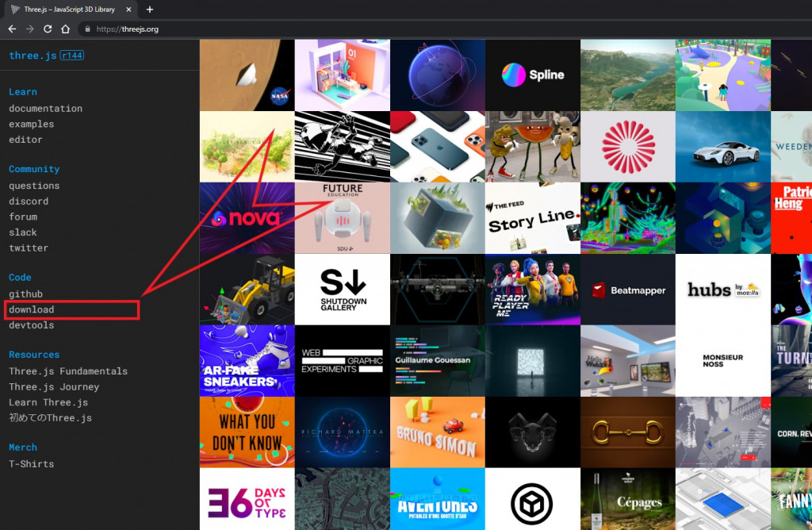
Task: Open the discord link
Action: (29, 201)
